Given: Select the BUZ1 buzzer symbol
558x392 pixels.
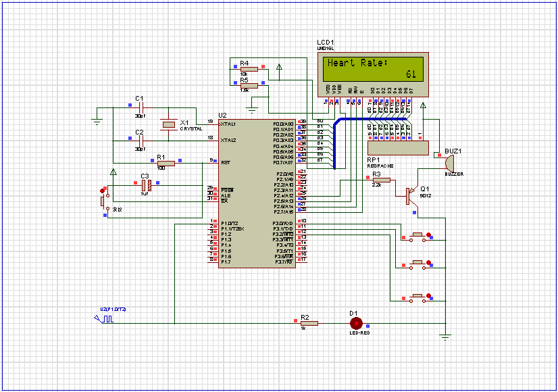Looking at the screenshot, I should [x=449, y=163].
